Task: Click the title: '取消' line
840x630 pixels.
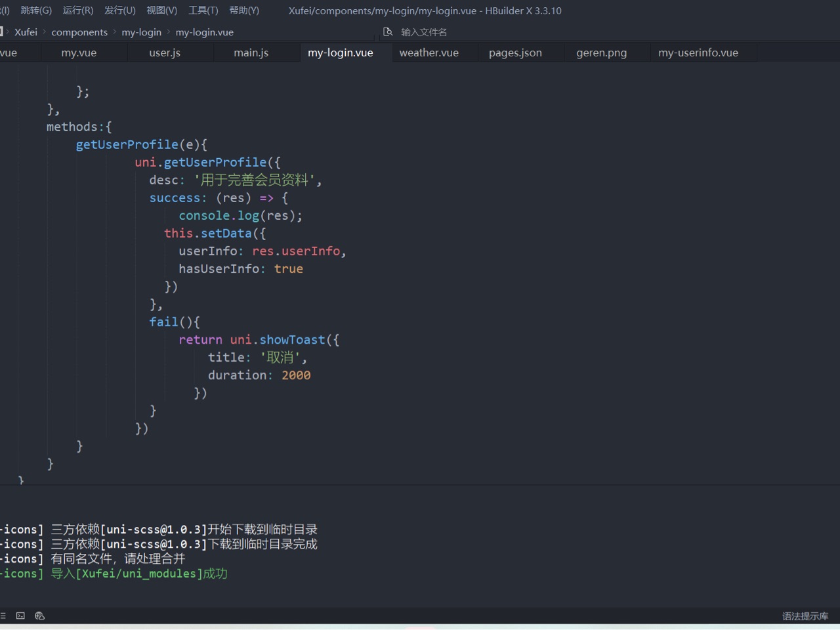Action: coord(257,357)
